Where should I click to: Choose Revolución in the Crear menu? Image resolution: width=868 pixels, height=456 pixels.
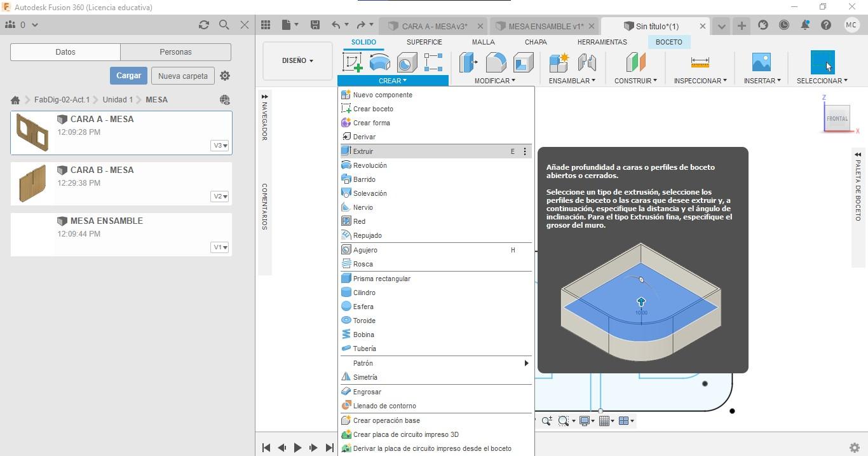(x=436, y=165)
